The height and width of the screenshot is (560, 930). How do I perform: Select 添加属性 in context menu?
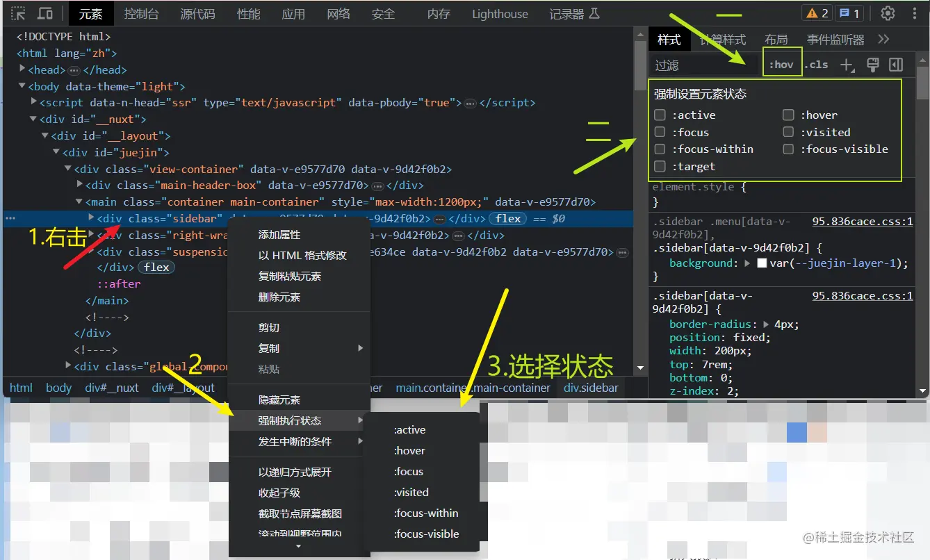279,235
